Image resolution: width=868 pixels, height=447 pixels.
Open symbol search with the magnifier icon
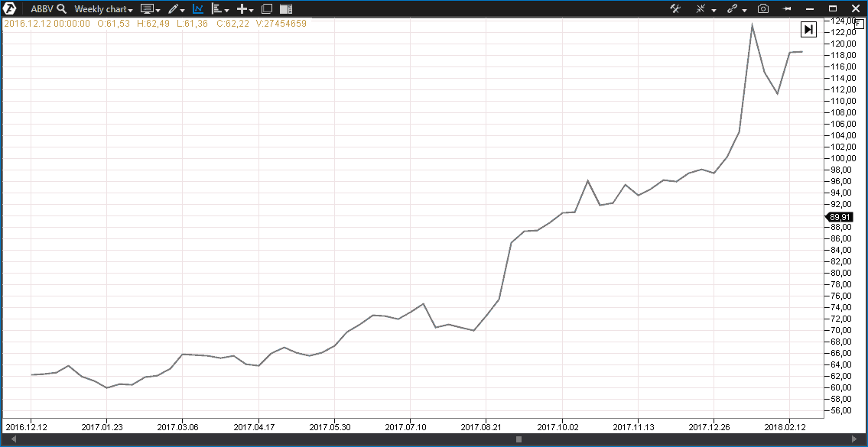coord(61,9)
